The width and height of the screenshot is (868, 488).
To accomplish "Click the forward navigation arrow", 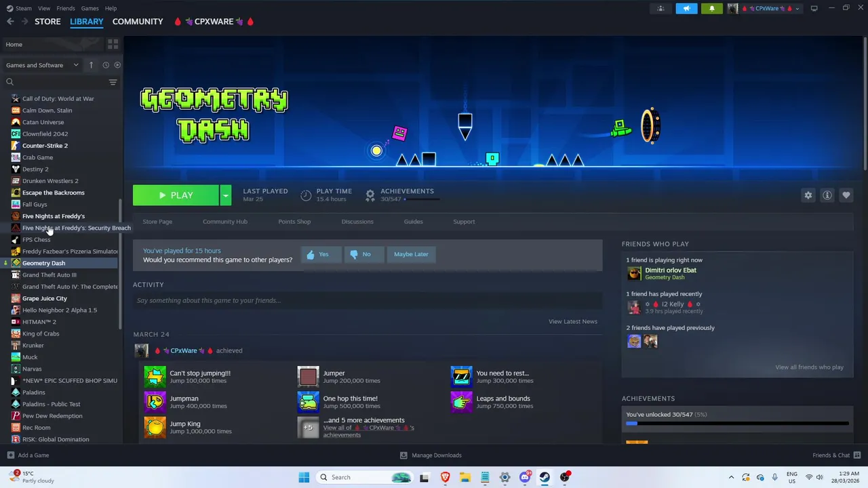I will pos(24,22).
